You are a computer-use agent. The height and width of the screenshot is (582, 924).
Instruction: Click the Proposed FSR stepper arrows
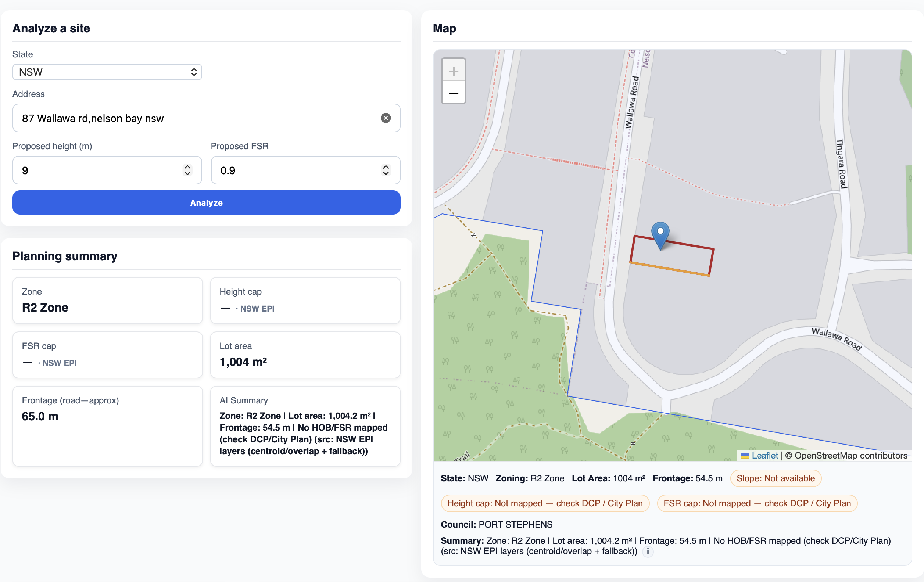click(x=386, y=170)
